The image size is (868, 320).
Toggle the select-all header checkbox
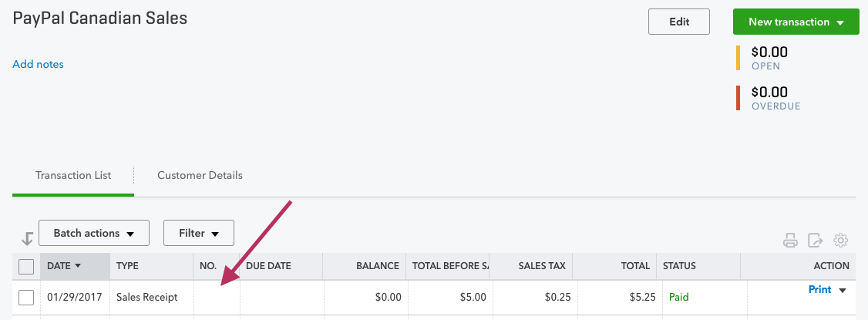point(26,266)
